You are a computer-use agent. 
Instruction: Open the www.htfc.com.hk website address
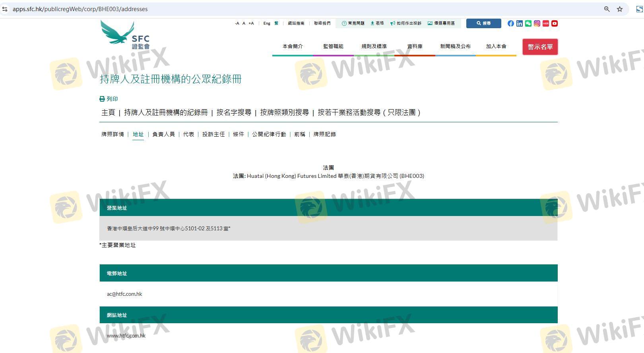click(x=126, y=336)
